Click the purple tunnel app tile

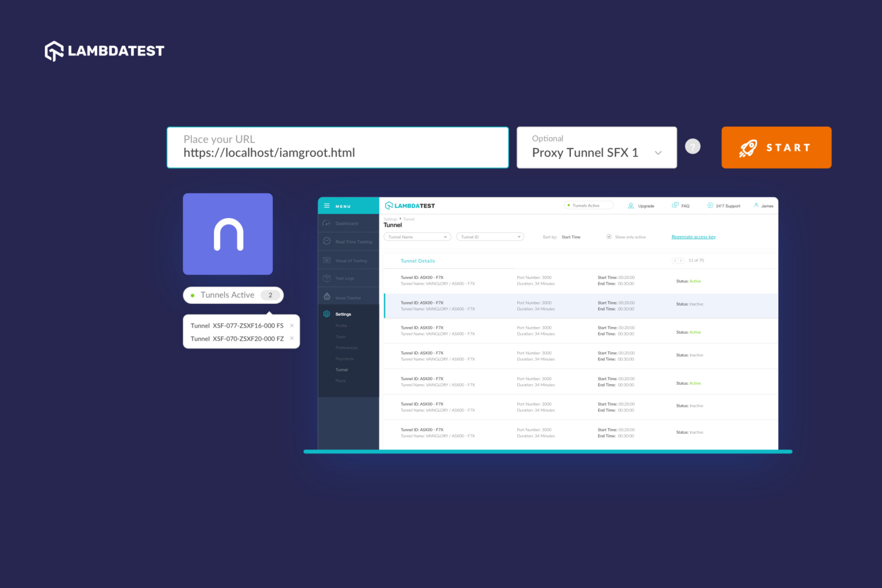[x=228, y=234]
